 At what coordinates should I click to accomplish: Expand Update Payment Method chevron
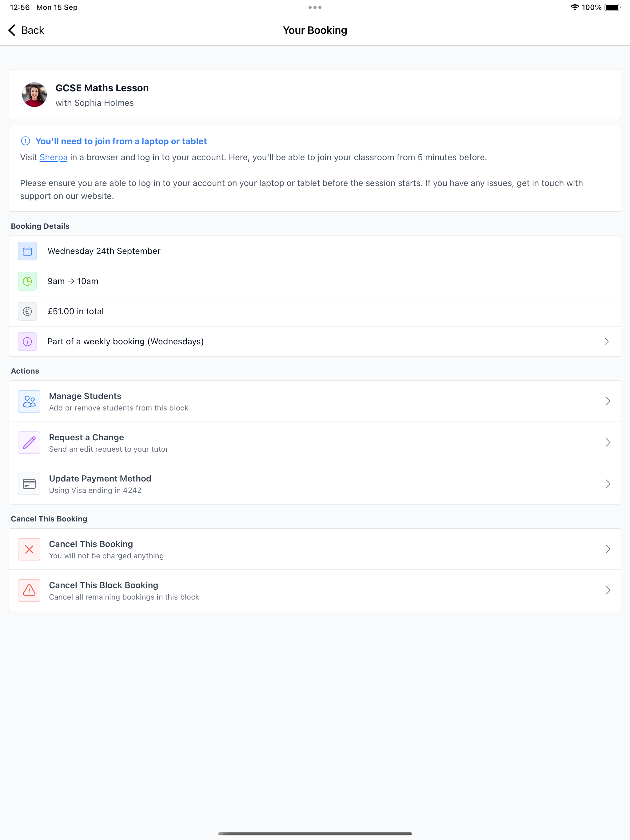[608, 484]
